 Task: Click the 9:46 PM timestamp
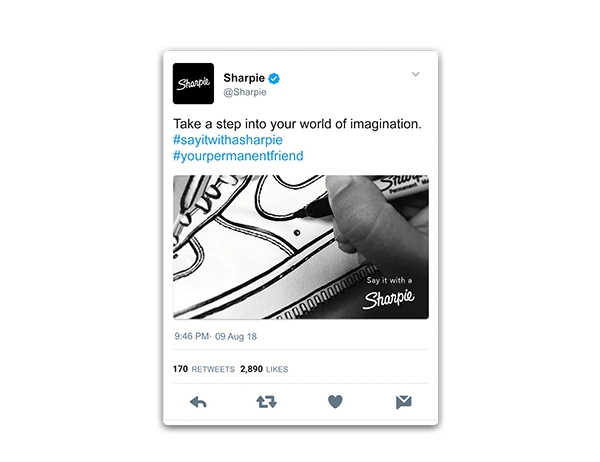(191, 336)
